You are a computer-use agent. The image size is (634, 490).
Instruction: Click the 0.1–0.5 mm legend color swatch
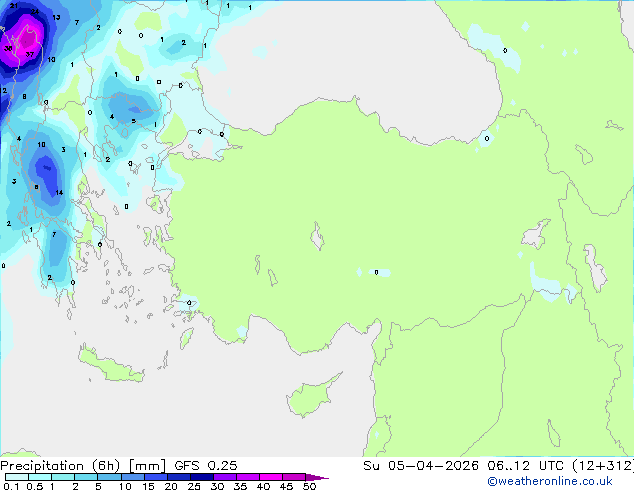(17, 477)
